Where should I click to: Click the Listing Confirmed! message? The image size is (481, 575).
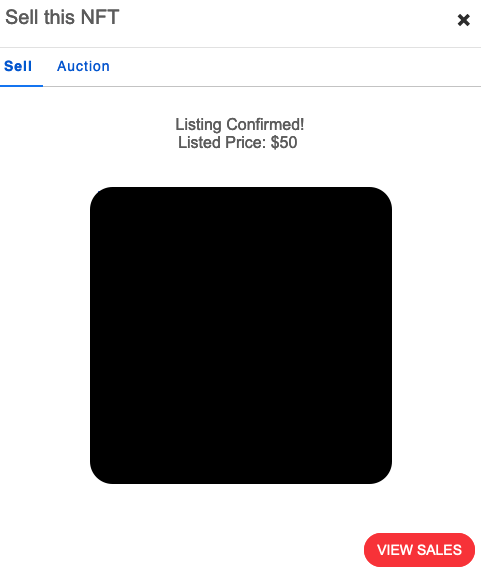point(240,125)
